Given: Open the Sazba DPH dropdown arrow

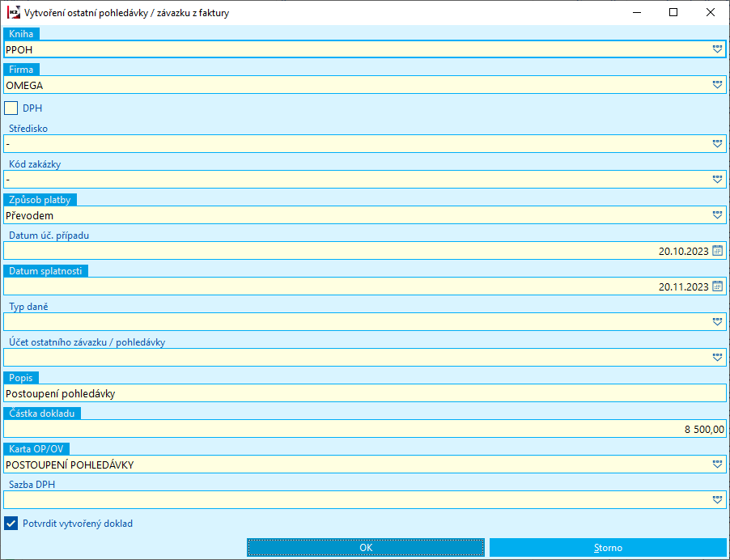Looking at the screenshot, I should [717, 499].
